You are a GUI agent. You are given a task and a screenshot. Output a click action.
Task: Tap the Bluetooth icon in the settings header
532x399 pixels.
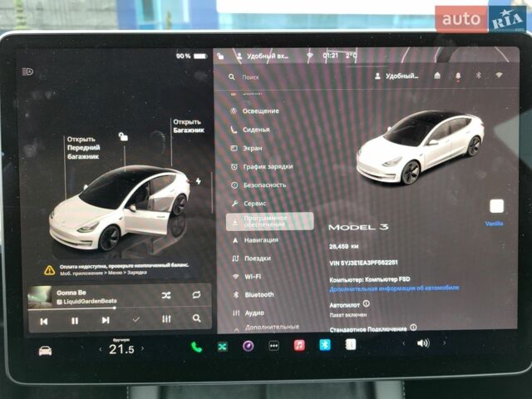[x=479, y=76]
